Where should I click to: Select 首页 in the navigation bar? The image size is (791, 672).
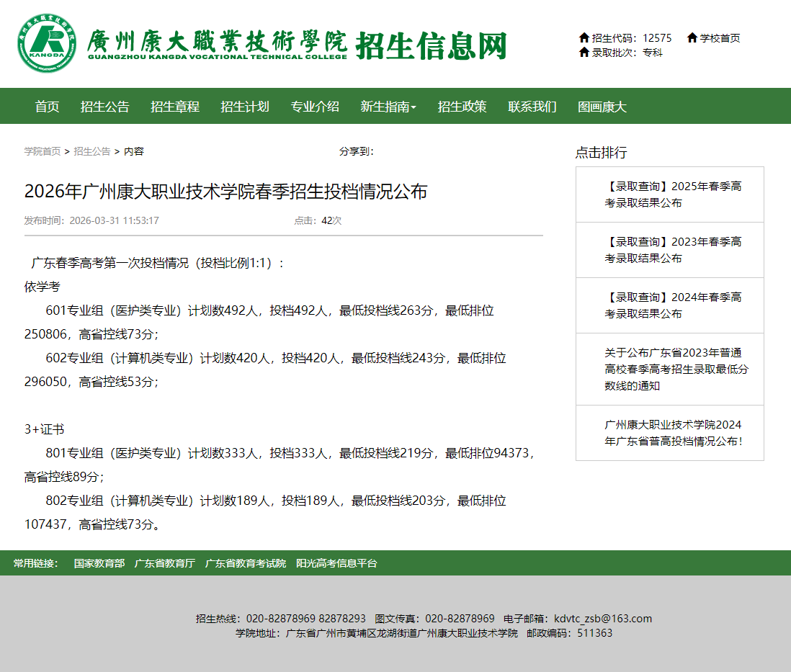click(x=46, y=106)
